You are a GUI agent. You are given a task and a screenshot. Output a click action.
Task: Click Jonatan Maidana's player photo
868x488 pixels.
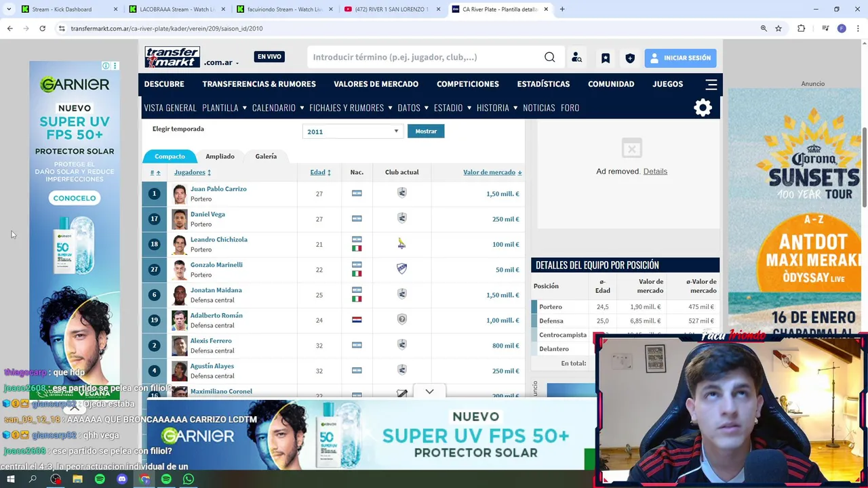coord(179,295)
